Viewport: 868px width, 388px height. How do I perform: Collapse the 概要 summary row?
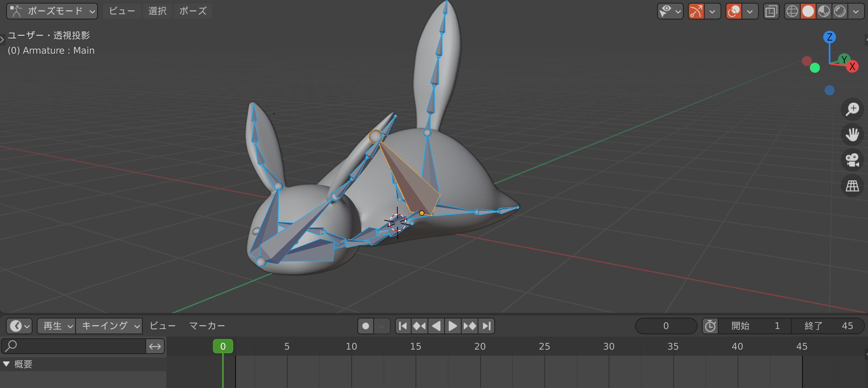6,364
